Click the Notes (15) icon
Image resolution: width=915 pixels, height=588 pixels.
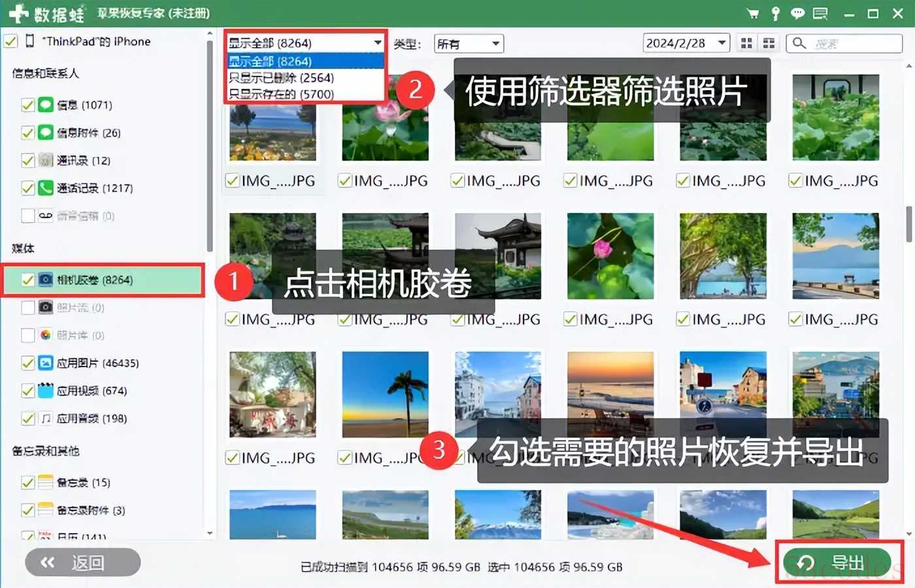click(45, 482)
